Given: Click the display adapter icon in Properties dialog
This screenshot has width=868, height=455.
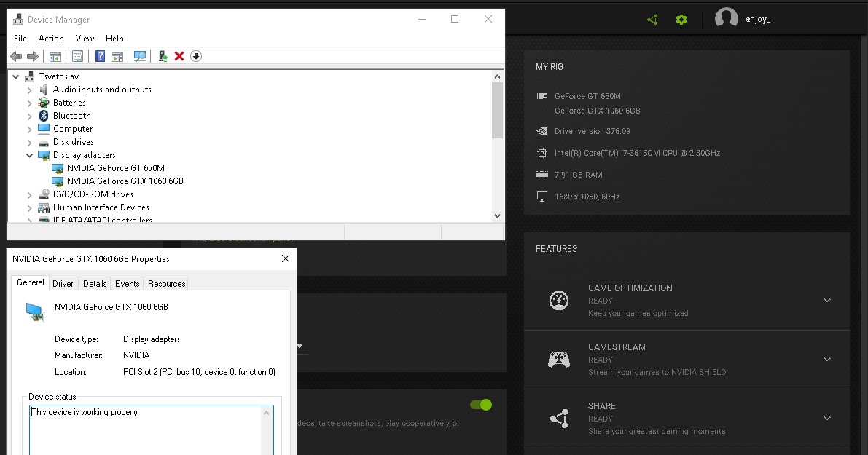Looking at the screenshot, I should pos(36,312).
